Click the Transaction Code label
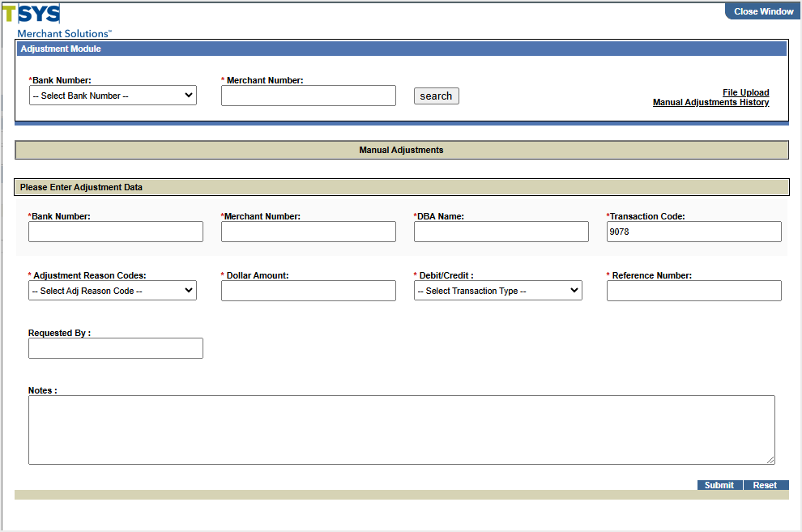Image resolution: width=802 pixels, height=532 pixels. [x=646, y=216]
